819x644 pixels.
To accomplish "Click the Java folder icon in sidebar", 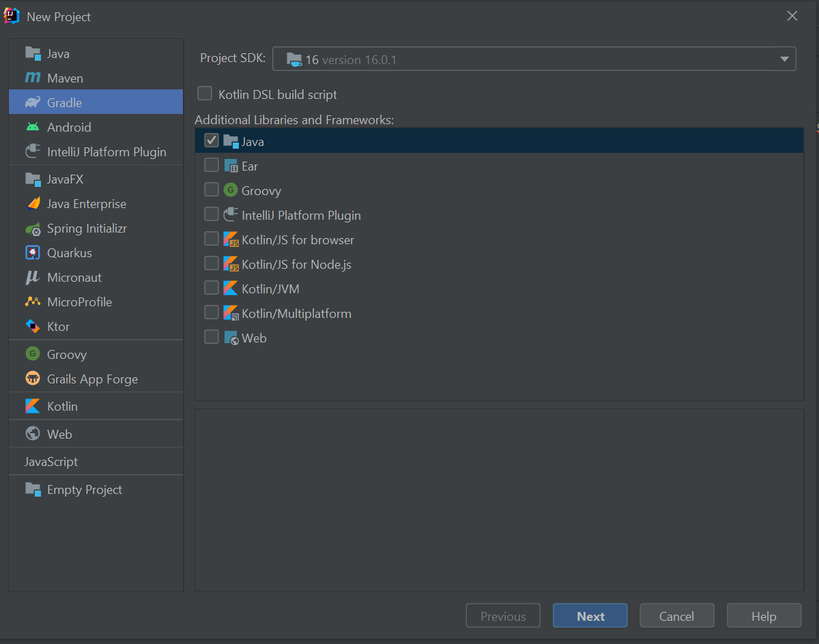I will 33,53.
